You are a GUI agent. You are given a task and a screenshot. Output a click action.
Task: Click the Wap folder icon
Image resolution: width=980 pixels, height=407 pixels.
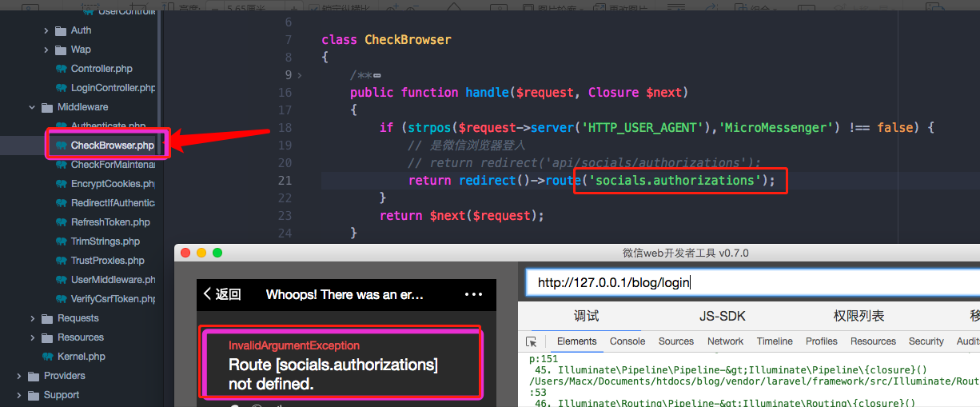(x=61, y=50)
